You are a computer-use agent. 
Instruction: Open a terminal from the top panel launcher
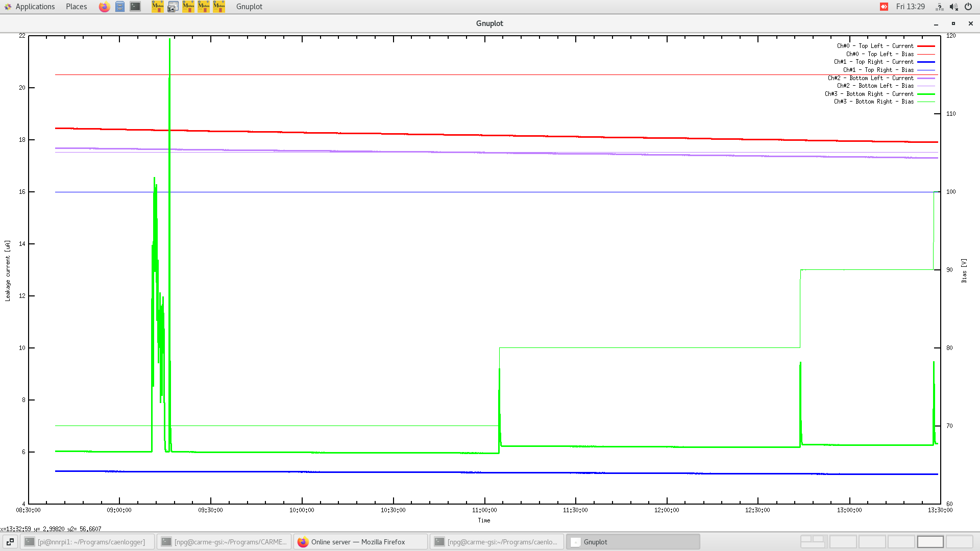(x=135, y=7)
